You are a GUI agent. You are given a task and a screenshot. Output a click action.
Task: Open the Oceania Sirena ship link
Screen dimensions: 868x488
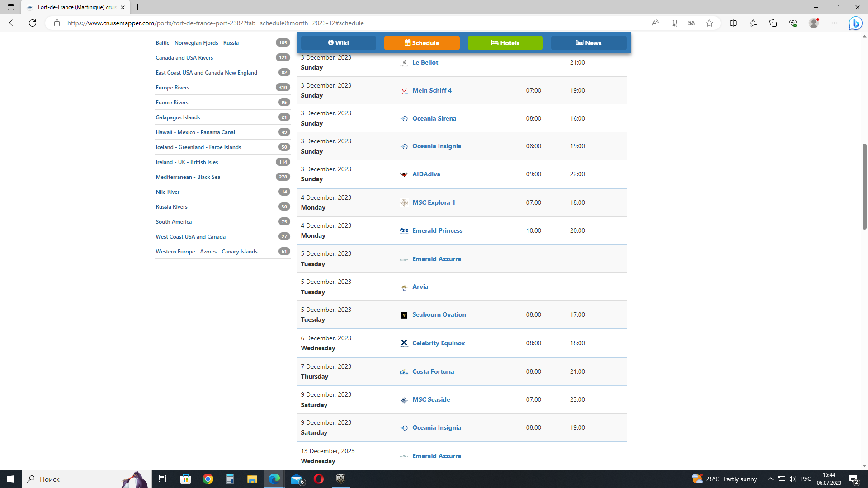434,118
